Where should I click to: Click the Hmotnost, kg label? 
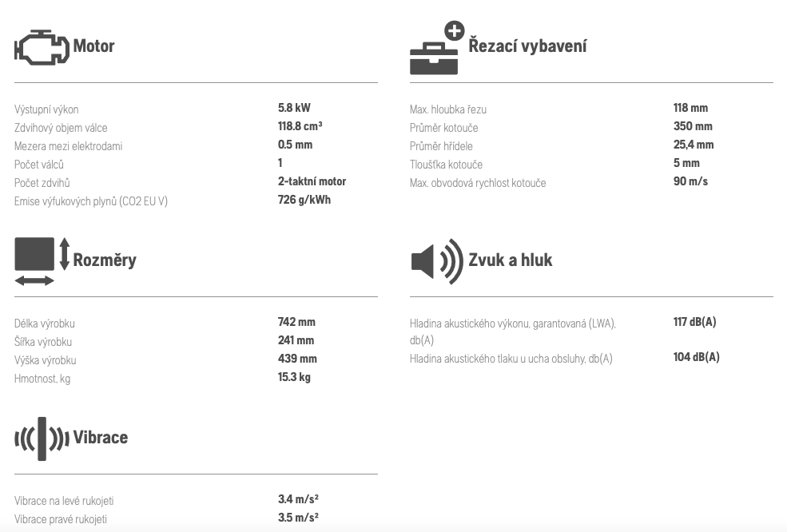42,379
